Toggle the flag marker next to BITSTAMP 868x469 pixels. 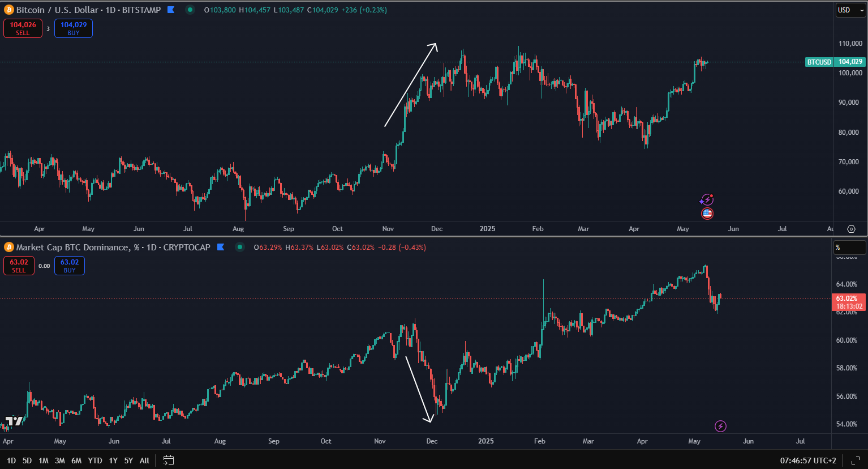point(171,10)
